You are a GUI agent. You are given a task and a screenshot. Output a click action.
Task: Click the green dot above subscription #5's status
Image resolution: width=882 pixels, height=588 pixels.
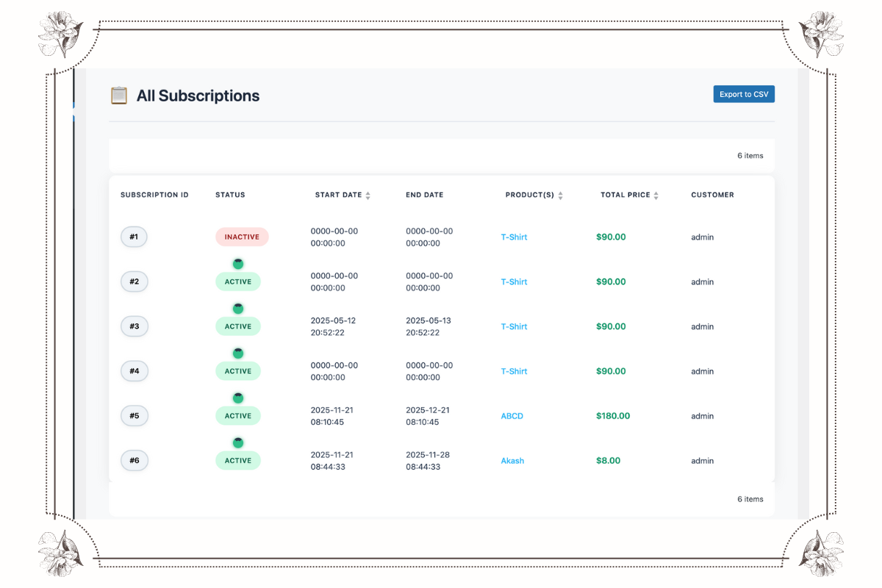coord(238,398)
